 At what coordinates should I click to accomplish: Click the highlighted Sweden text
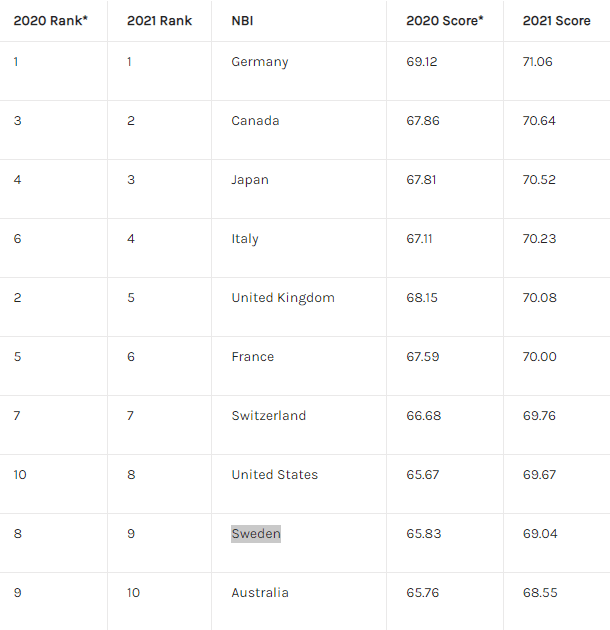click(x=256, y=534)
